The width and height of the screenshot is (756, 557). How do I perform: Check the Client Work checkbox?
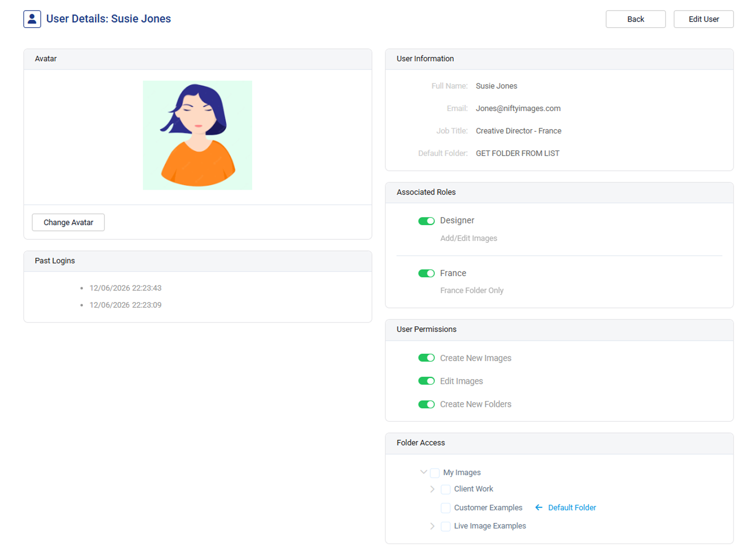point(445,489)
